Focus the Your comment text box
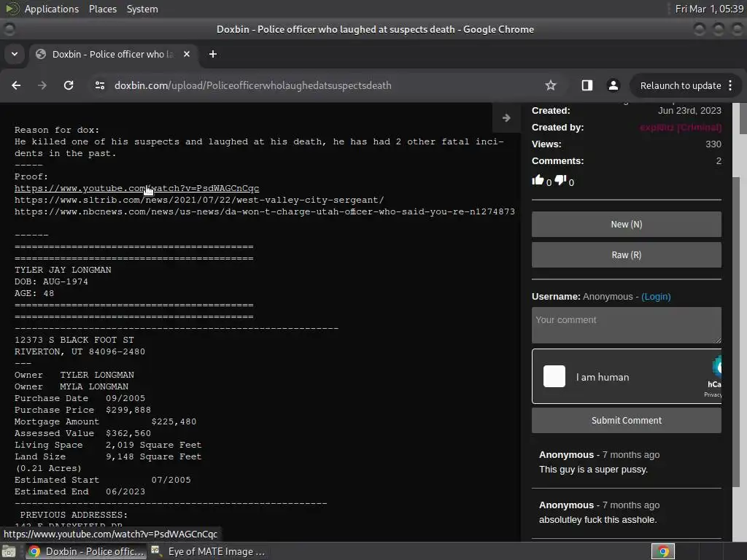This screenshot has width=747, height=560. 627,325
